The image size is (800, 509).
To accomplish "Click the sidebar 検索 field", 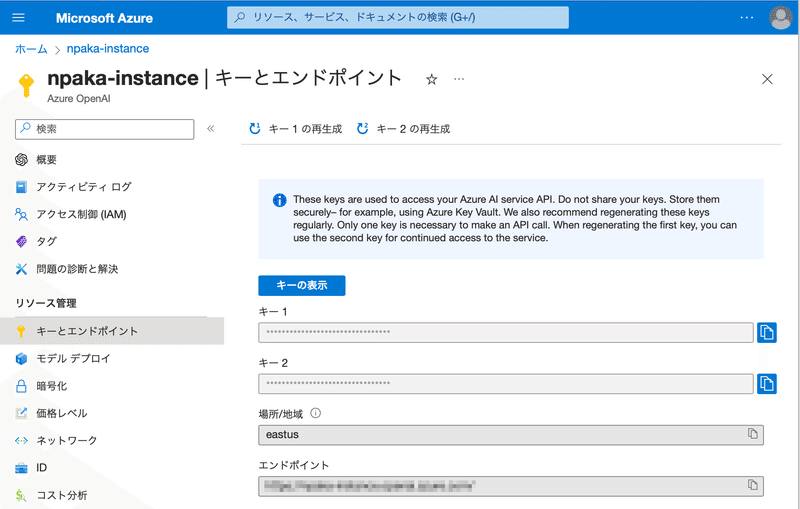I will 105,129.
